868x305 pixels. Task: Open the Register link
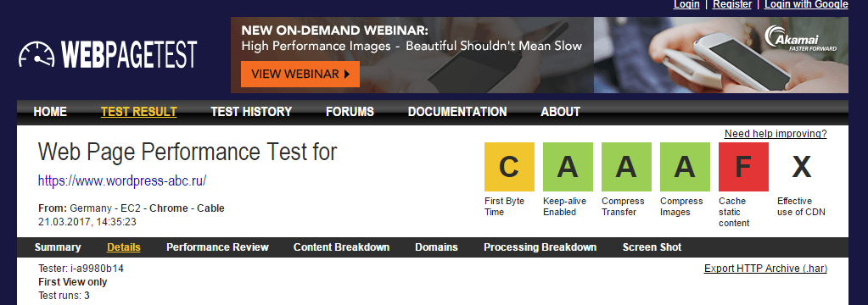point(732,4)
